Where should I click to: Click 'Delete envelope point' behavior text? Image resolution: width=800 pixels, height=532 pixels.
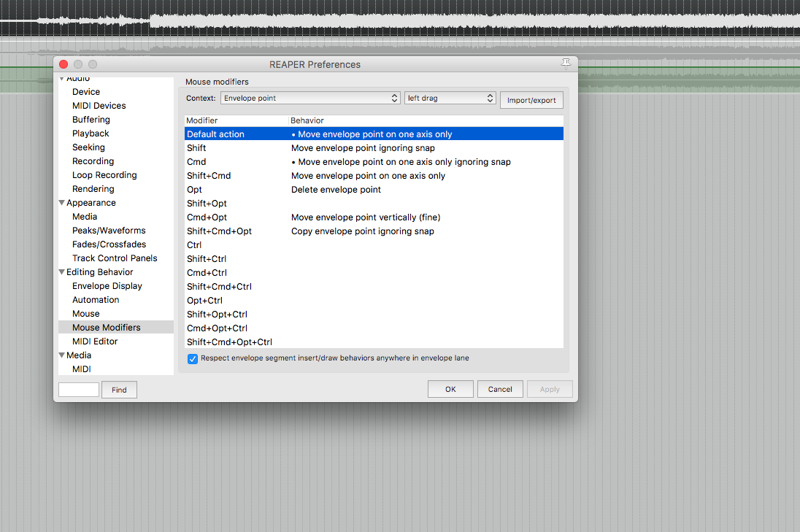[336, 189]
